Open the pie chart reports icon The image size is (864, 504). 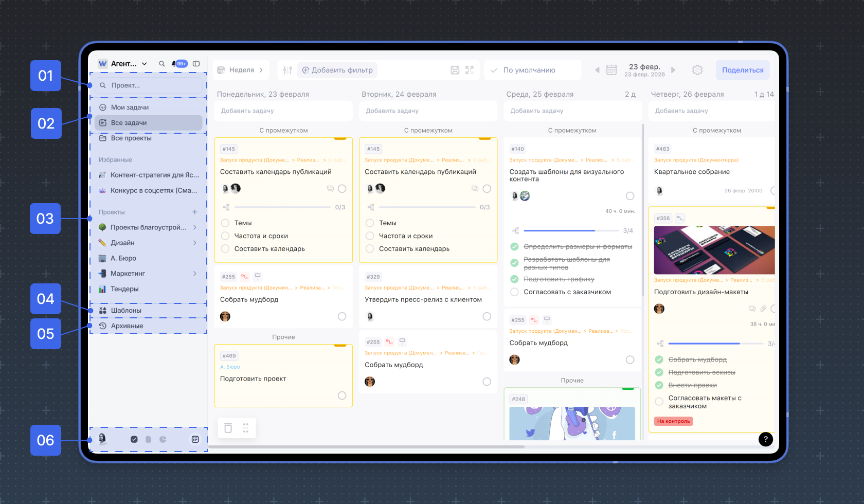(x=163, y=439)
